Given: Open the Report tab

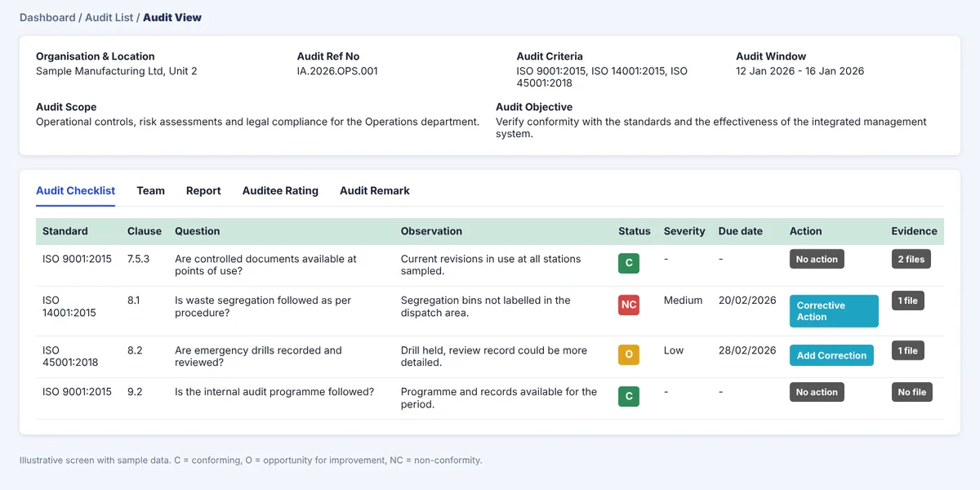Looking at the screenshot, I should click(x=203, y=190).
